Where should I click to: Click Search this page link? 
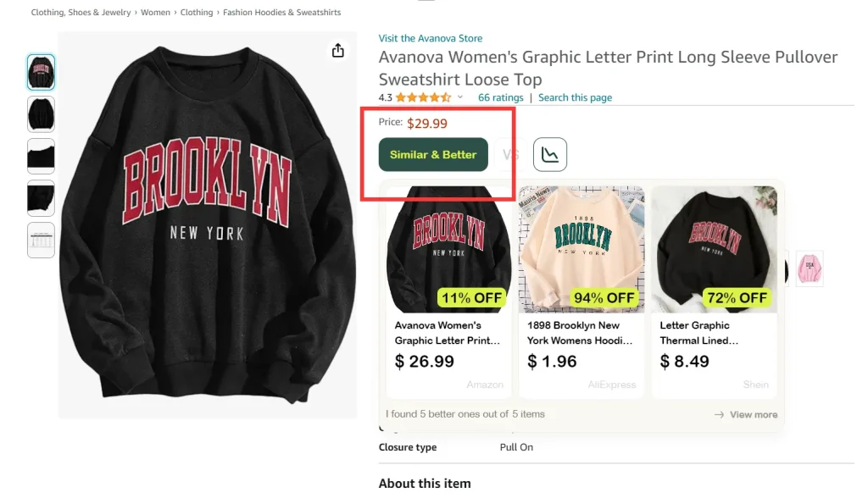(x=575, y=97)
